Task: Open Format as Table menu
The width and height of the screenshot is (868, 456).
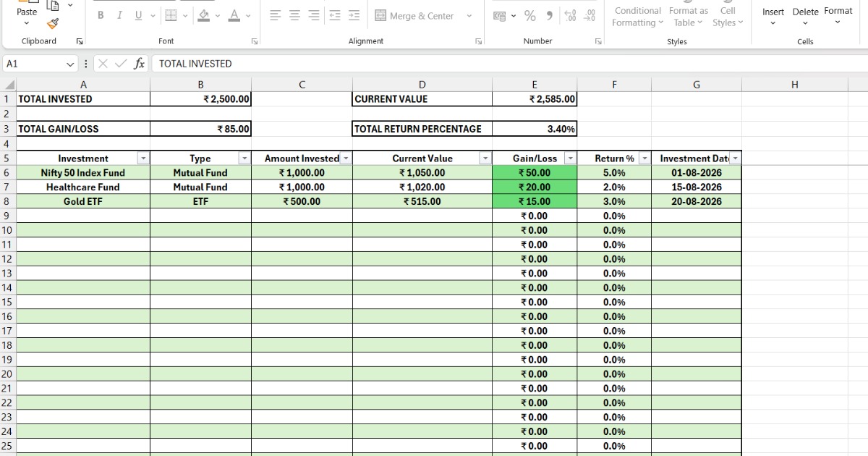Action: pyautogui.click(x=688, y=17)
